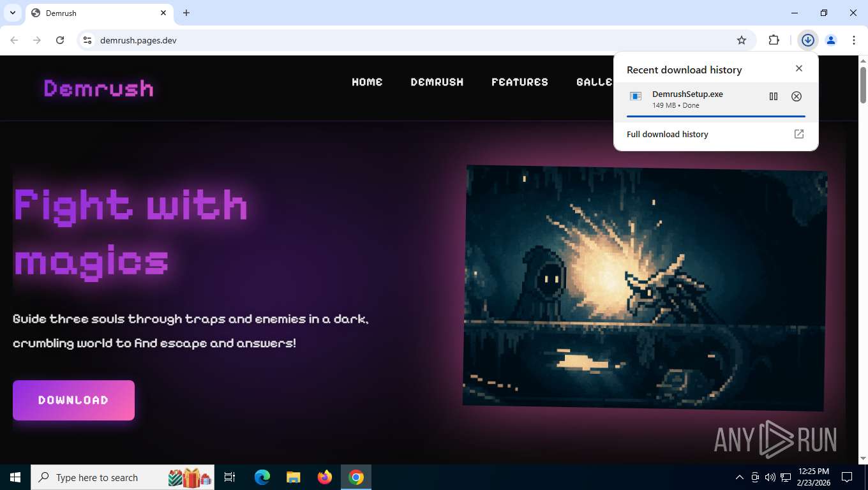Open the GALLERY nav item

click(594, 82)
